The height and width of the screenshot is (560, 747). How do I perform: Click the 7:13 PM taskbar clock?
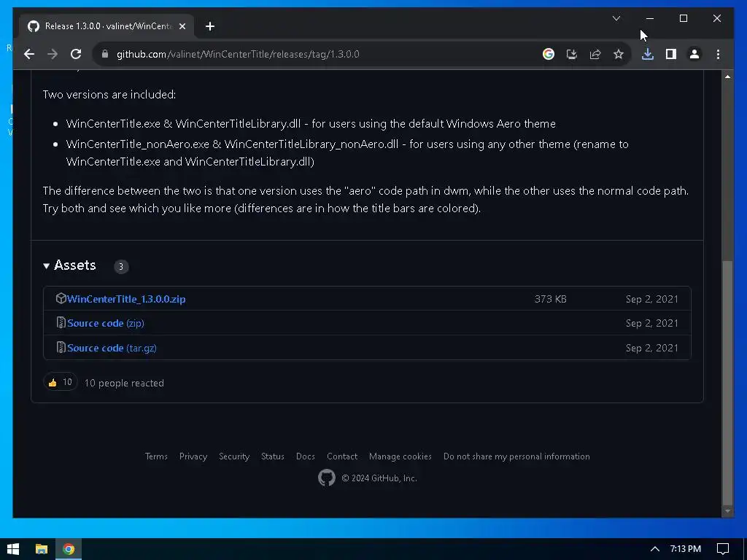click(x=686, y=549)
